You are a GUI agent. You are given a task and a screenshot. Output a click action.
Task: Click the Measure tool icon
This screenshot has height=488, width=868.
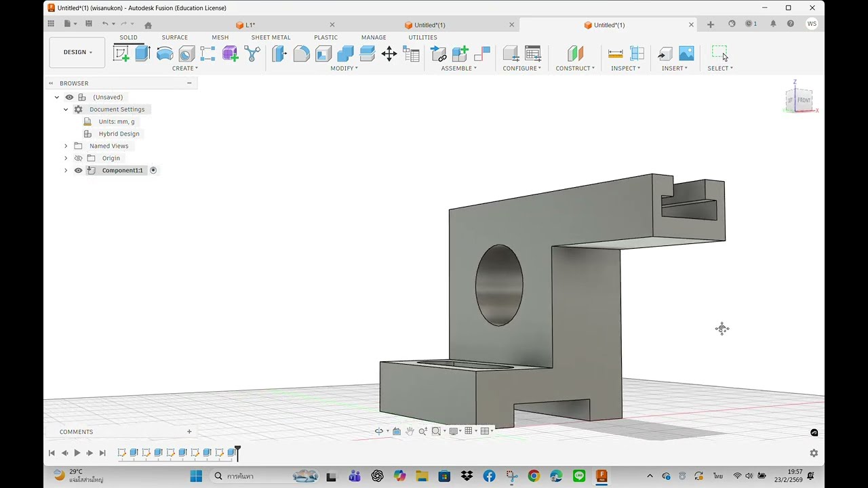615,54
